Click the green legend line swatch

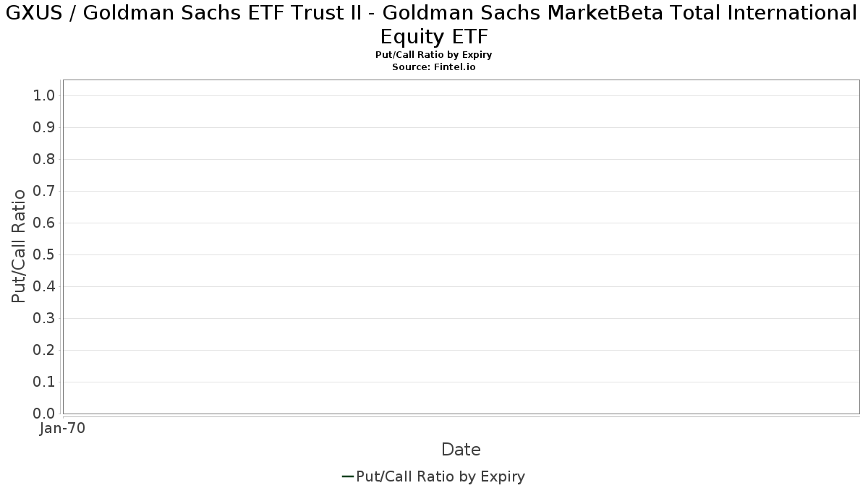tap(347, 476)
